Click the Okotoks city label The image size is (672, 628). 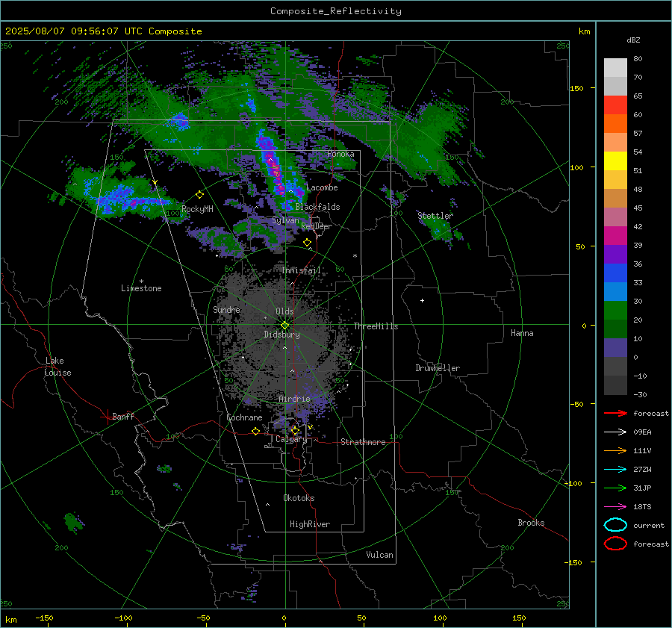pyautogui.click(x=299, y=498)
